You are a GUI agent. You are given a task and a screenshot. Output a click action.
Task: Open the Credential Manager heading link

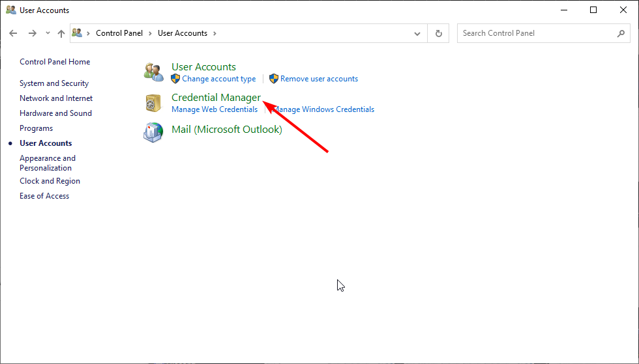(216, 97)
